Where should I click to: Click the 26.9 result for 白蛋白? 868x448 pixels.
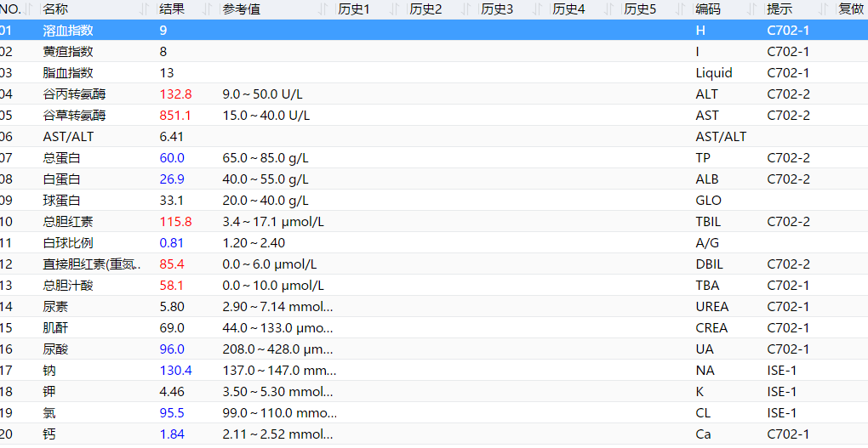[x=171, y=179]
